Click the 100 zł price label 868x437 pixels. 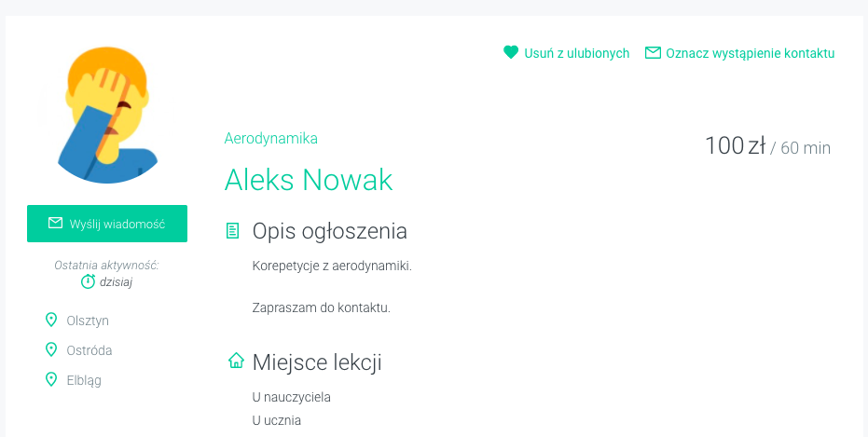coord(735,146)
